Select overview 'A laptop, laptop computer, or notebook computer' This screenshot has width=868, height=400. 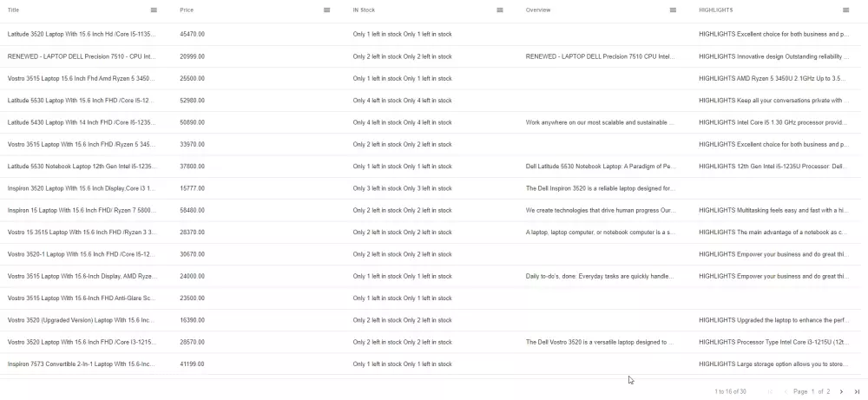point(601,233)
